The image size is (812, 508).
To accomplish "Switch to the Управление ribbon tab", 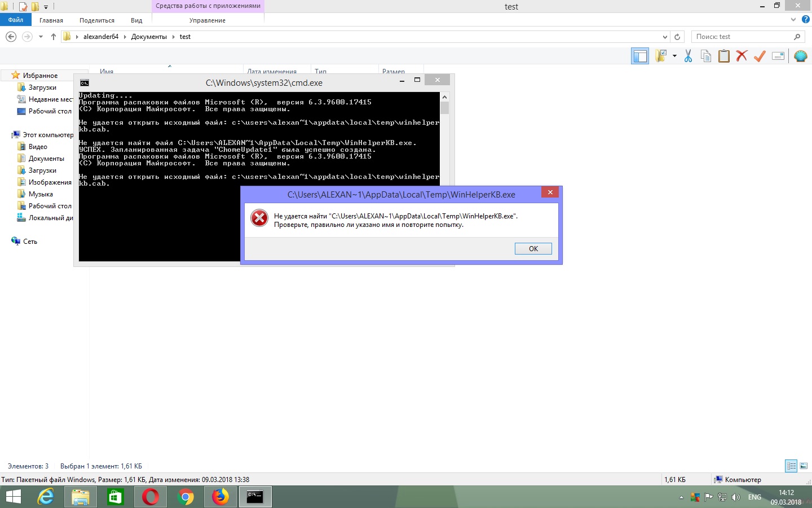I will (208, 20).
